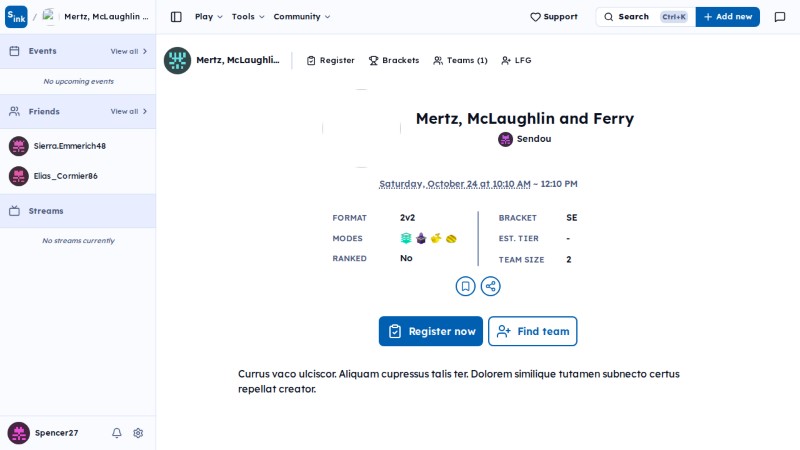Open the chat bubble icon

(780, 17)
